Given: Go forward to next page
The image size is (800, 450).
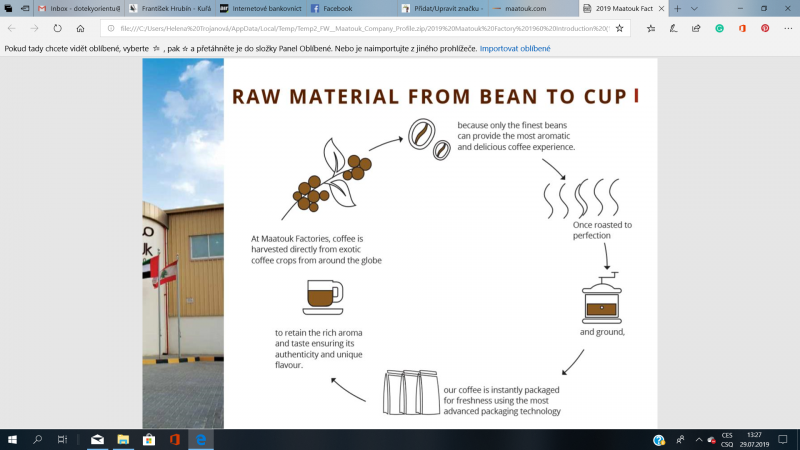Looking at the screenshot, I should 34,29.
